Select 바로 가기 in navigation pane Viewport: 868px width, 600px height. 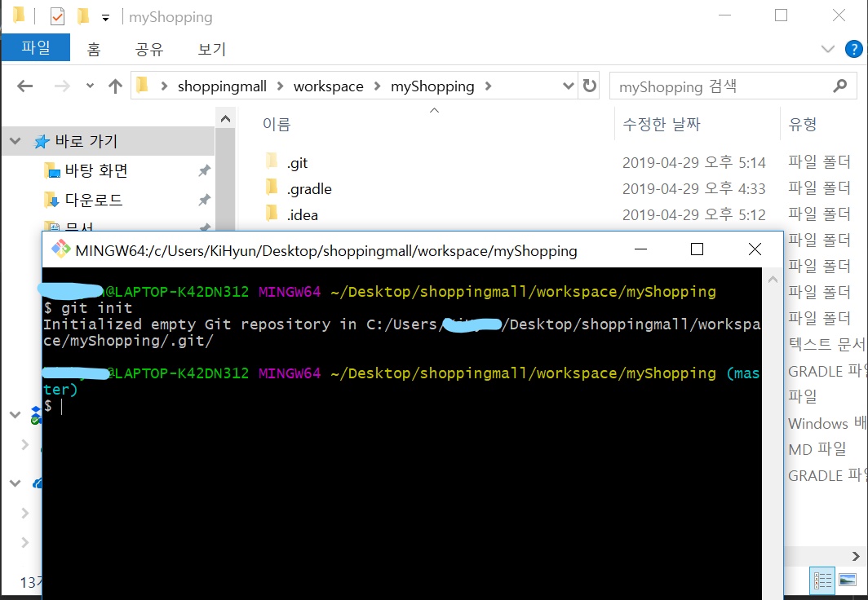[86, 141]
